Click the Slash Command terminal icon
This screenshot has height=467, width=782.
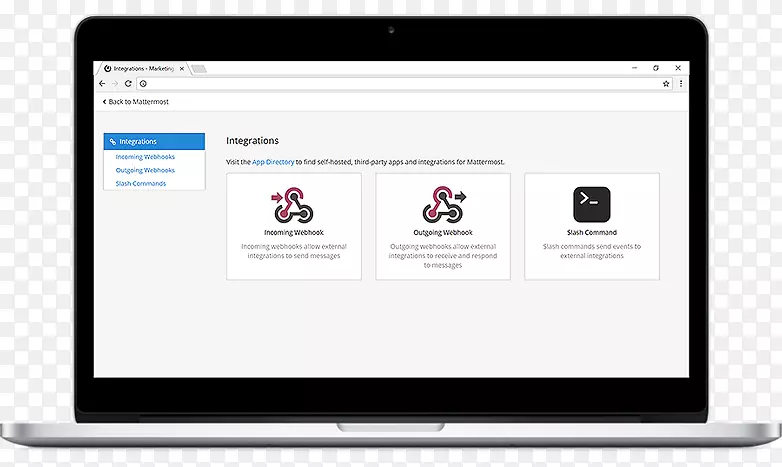(591, 204)
